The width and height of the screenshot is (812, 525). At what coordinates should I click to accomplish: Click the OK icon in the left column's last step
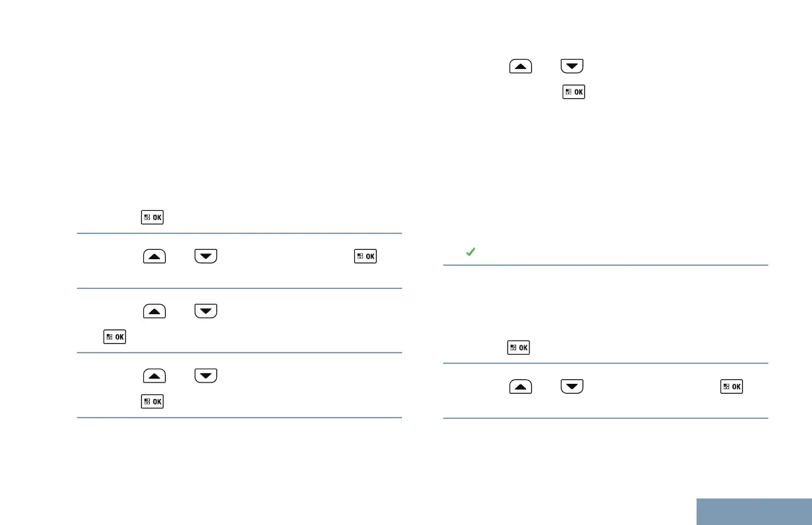coord(153,402)
